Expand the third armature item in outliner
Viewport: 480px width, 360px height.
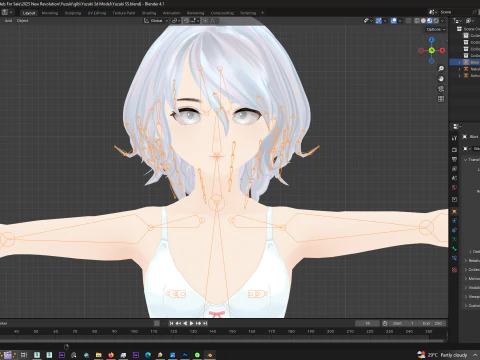(460, 76)
